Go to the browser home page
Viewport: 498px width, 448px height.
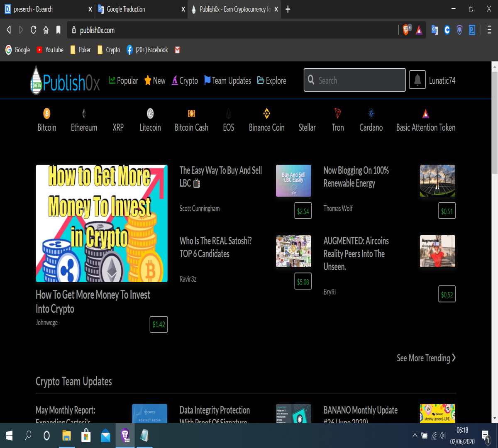[x=46, y=30]
